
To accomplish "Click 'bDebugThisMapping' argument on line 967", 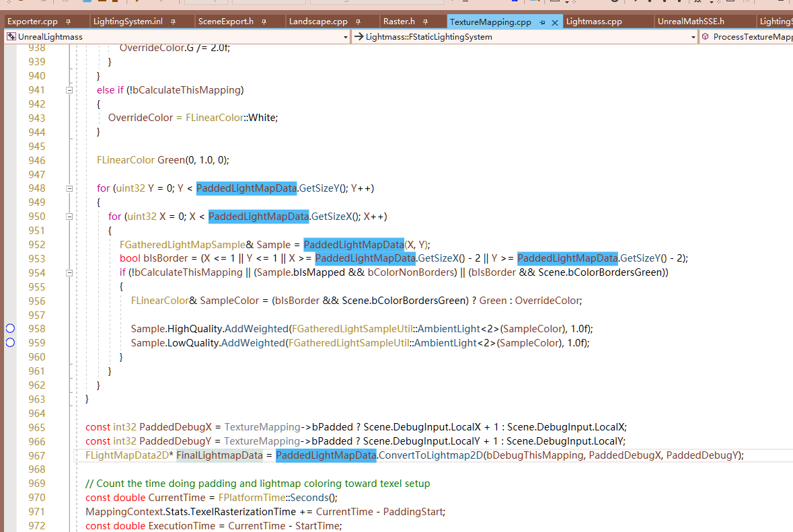I will tap(535, 455).
